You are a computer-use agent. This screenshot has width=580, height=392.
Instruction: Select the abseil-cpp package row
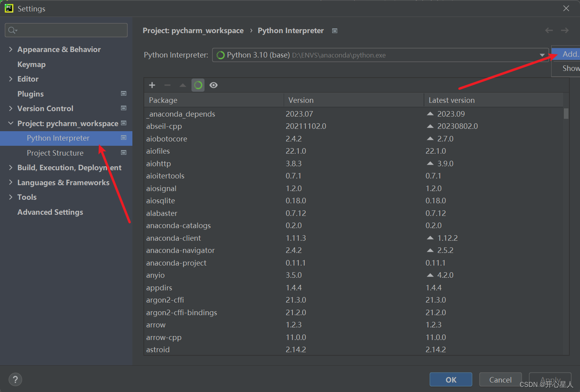[354, 126]
